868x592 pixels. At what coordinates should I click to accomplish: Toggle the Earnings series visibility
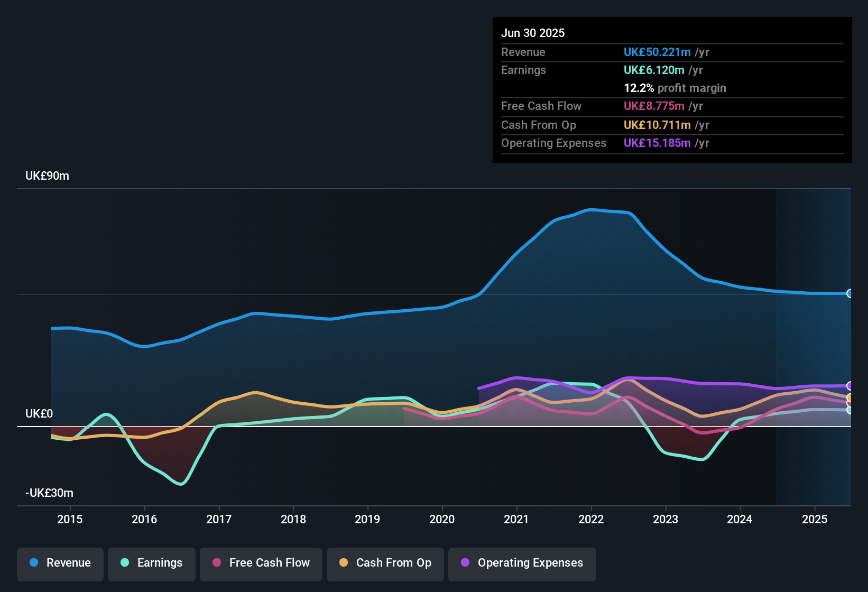point(151,563)
